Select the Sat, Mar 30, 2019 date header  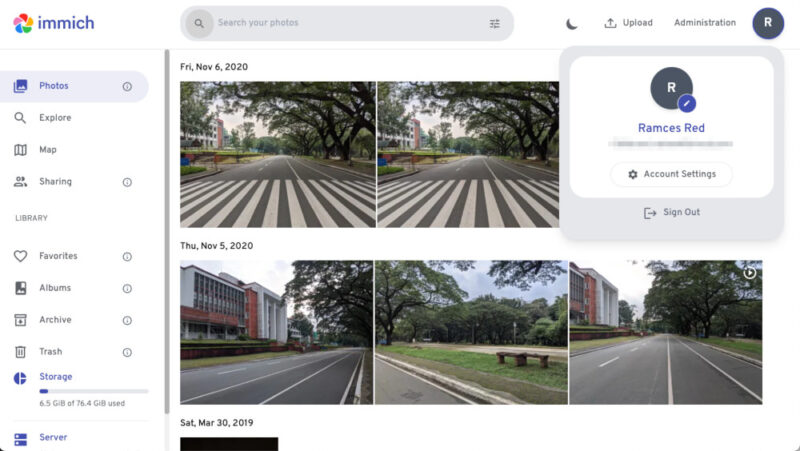pyautogui.click(x=216, y=423)
